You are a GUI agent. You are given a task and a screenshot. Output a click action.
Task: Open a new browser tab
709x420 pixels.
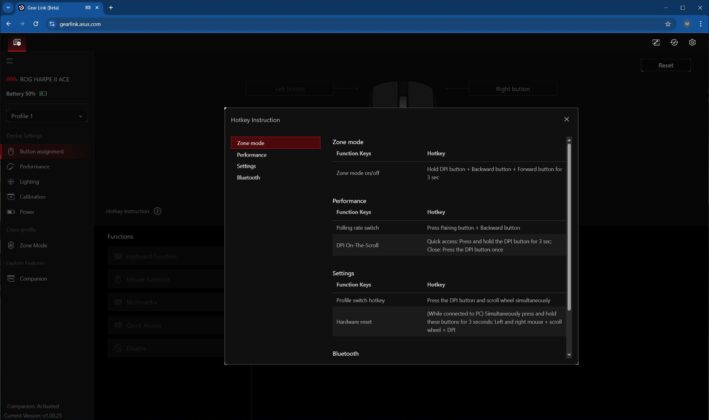[x=111, y=8]
